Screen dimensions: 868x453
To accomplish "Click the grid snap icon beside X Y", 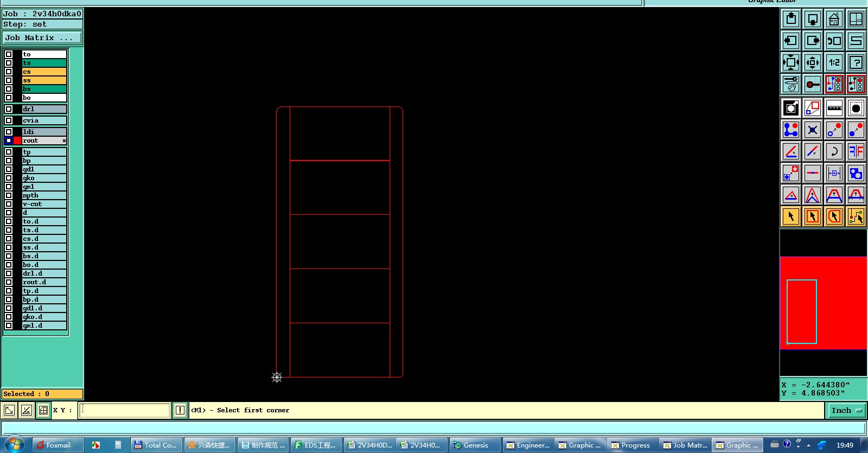I will (43, 410).
